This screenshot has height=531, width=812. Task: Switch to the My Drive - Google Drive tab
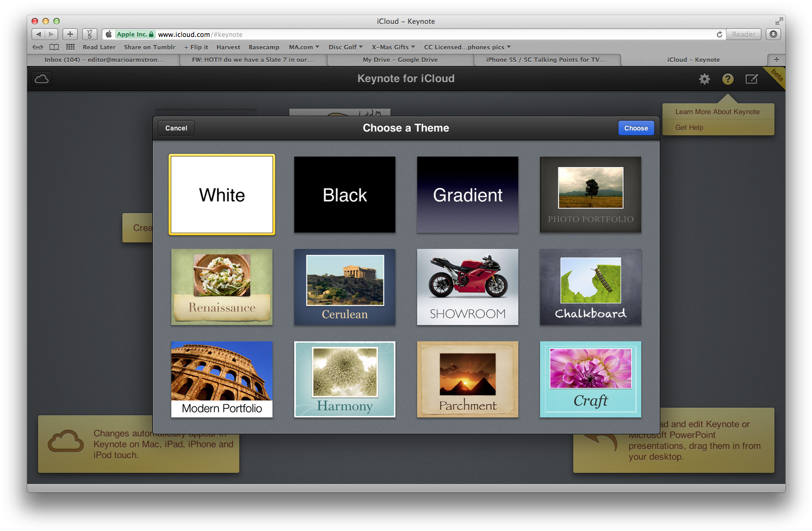point(400,60)
